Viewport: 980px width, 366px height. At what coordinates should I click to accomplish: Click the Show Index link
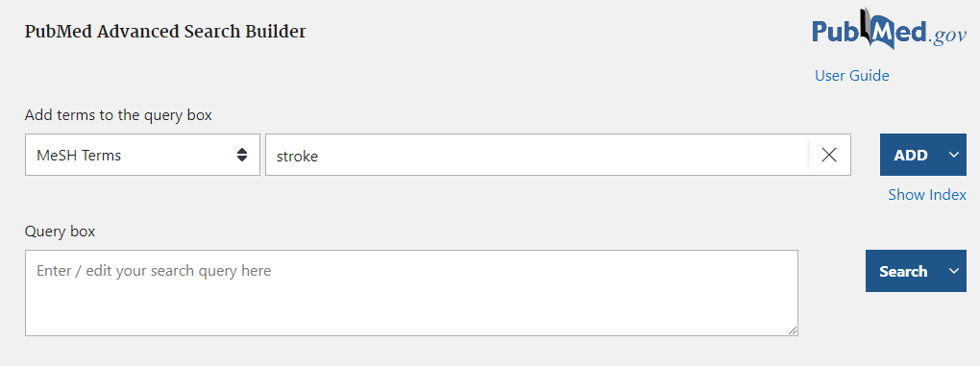[927, 195]
